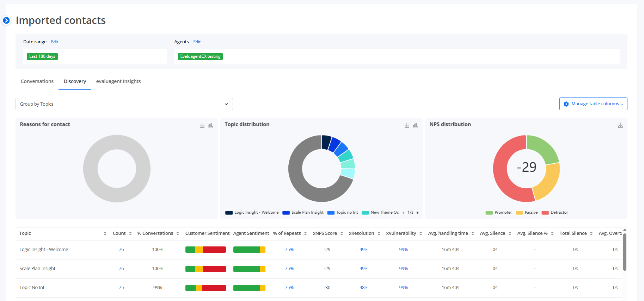Expand the sidebar with the blue arrow icon

click(x=6, y=20)
